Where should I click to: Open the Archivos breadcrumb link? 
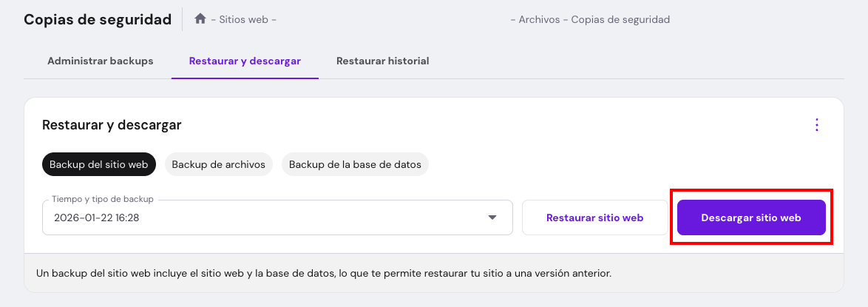point(539,20)
